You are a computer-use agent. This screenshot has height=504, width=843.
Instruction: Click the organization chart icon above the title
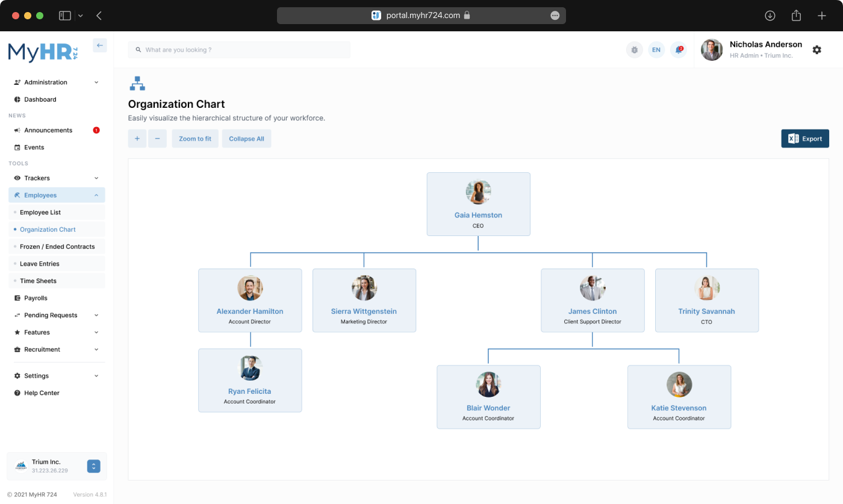(137, 84)
